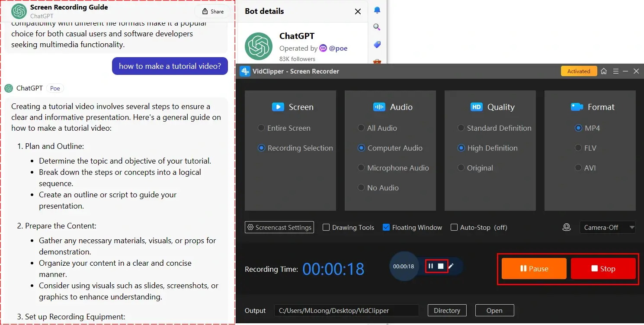Click the floating window timer circle 00:00:18
644x325 pixels.
[404, 267]
